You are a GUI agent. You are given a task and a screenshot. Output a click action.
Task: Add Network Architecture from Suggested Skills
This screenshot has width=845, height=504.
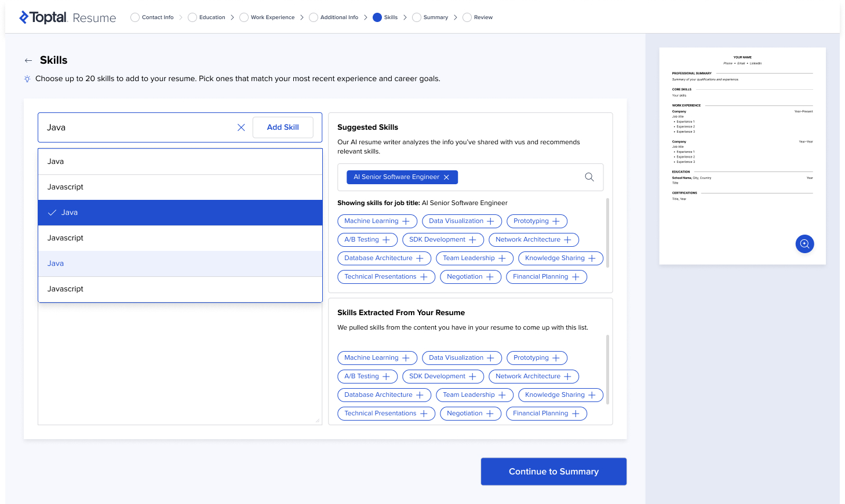[x=534, y=240]
